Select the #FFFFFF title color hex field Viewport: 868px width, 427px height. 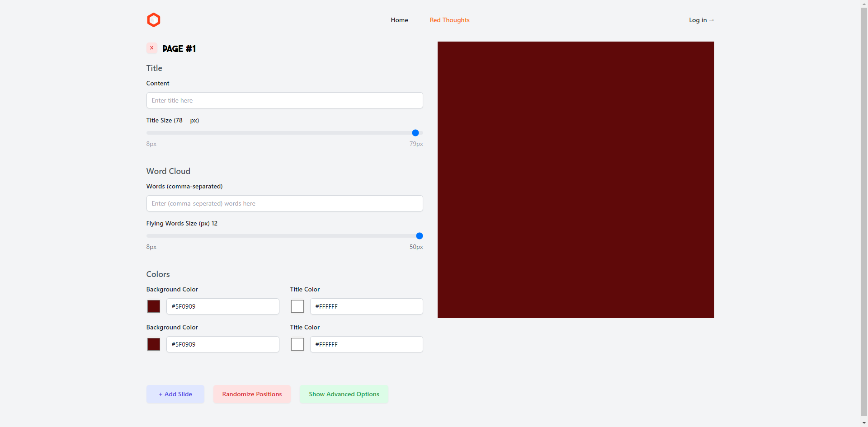click(x=366, y=306)
